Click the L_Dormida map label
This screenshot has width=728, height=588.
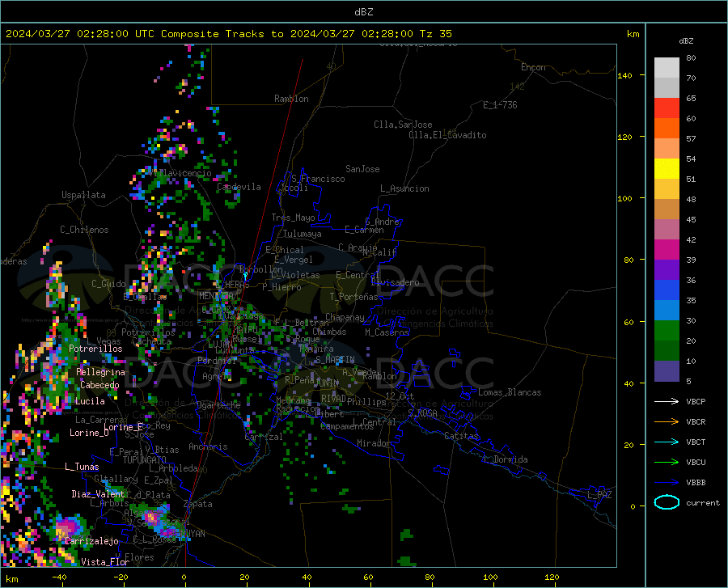[505, 459]
